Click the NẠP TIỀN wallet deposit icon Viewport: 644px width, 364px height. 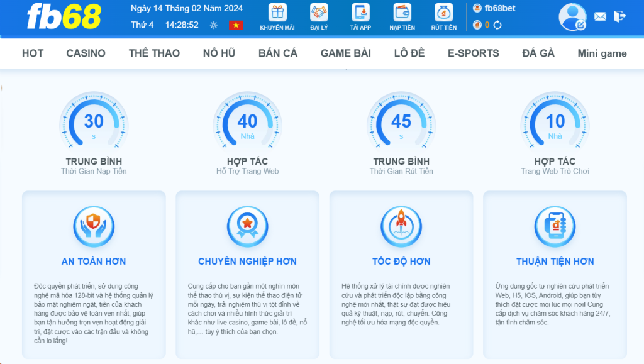[x=402, y=14]
